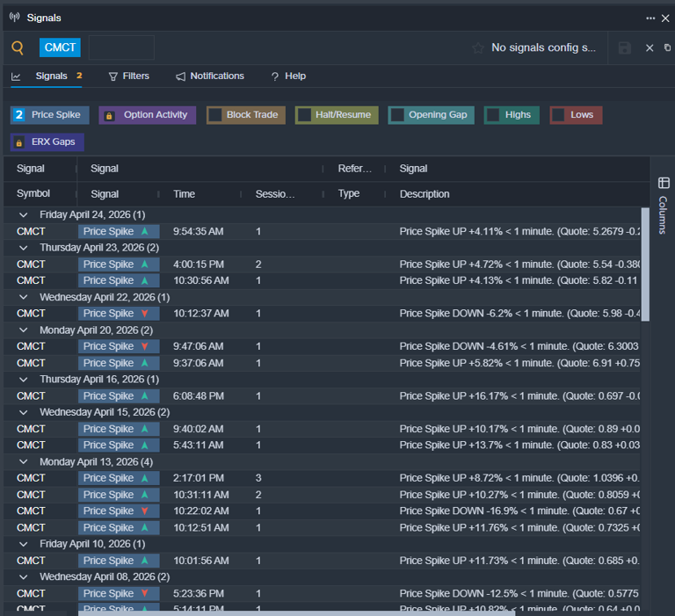The height and width of the screenshot is (616, 675).
Task: Collapse the Friday April 24, 2026 group
Action: click(22, 214)
